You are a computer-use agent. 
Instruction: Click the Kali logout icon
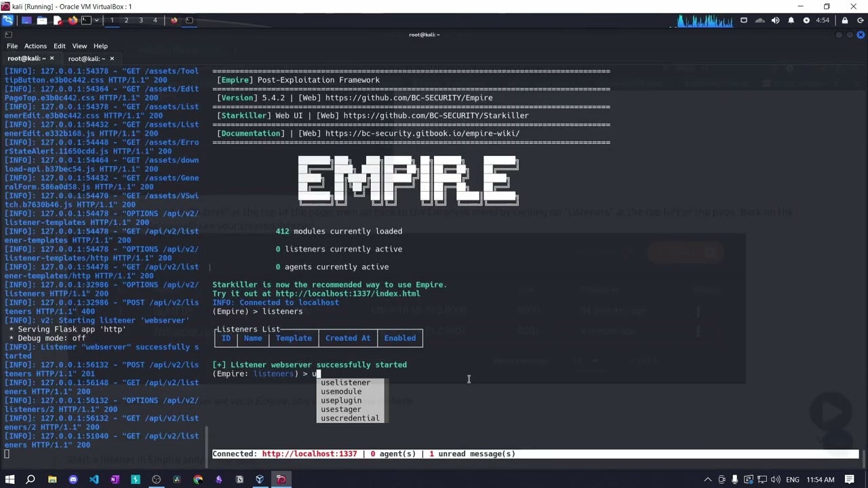click(x=859, y=20)
